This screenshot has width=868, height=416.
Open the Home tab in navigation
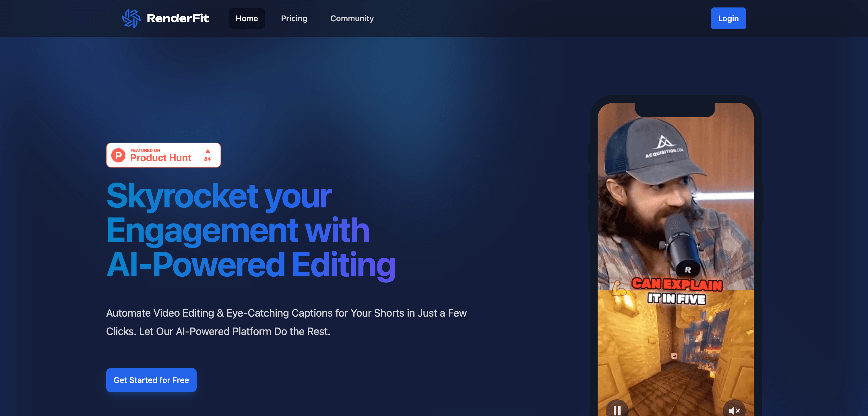(247, 18)
